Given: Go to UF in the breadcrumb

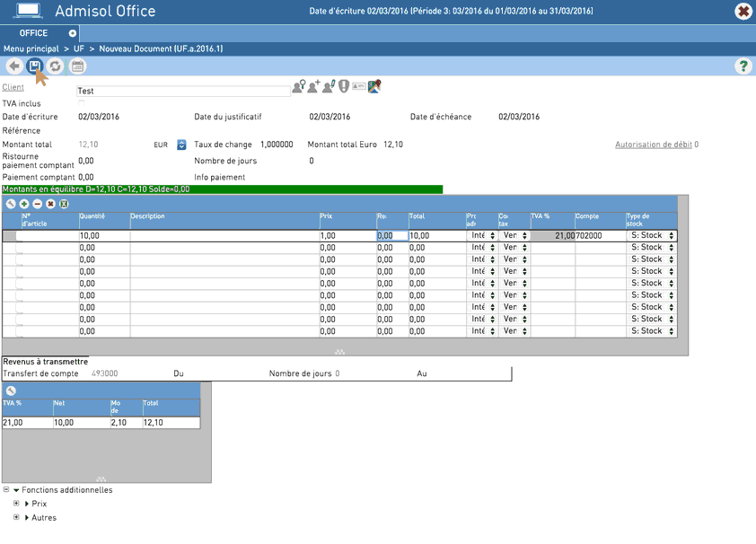Looking at the screenshot, I should [79, 48].
